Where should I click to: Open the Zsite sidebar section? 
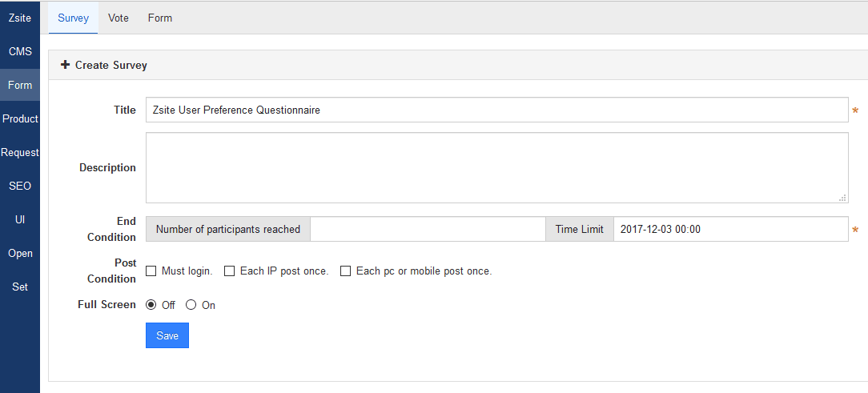[x=20, y=18]
